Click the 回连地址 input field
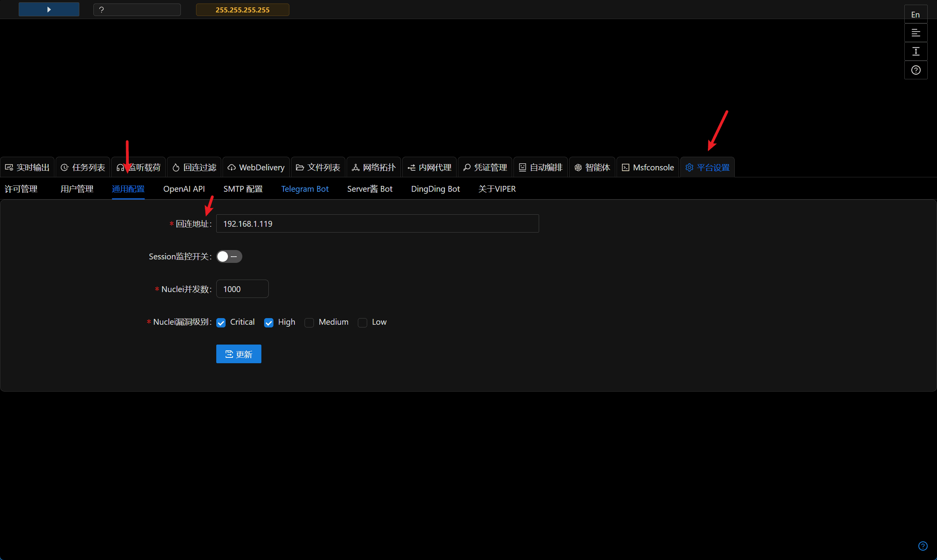 pos(377,224)
